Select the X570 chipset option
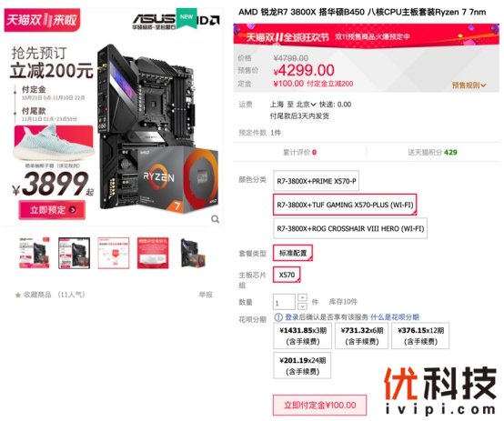Viewport: 504px width, 421px height. [x=287, y=275]
